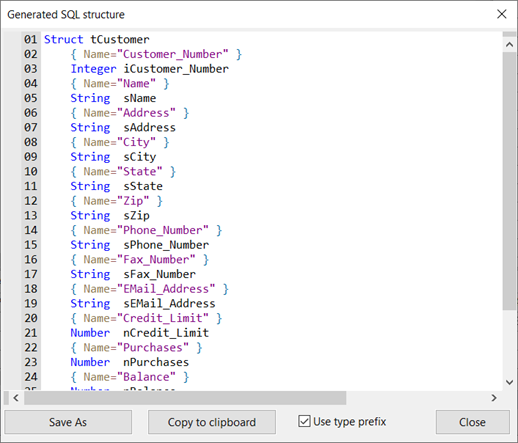This screenshot has width=518, height=443.
Task: Select the String sState line
Action: (x=116, y=186)
